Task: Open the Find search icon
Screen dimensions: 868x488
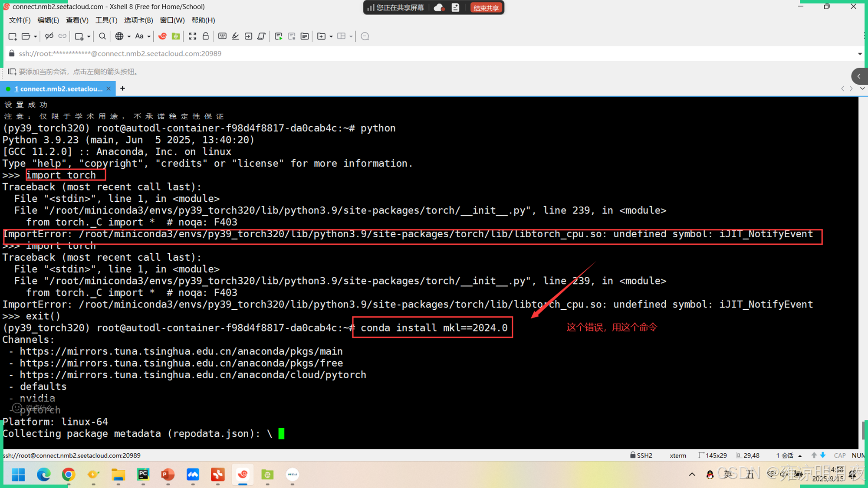Action: (102, 36)
